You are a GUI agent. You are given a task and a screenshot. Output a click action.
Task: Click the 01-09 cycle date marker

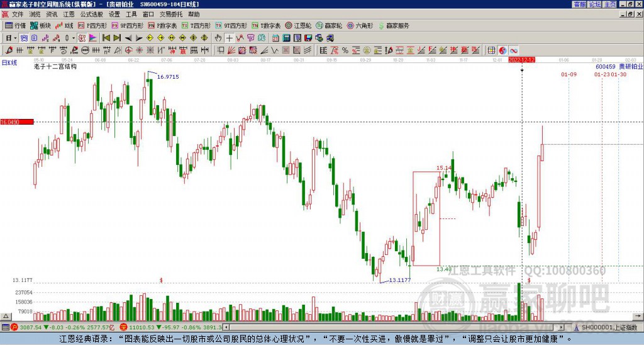click(569, 74)
